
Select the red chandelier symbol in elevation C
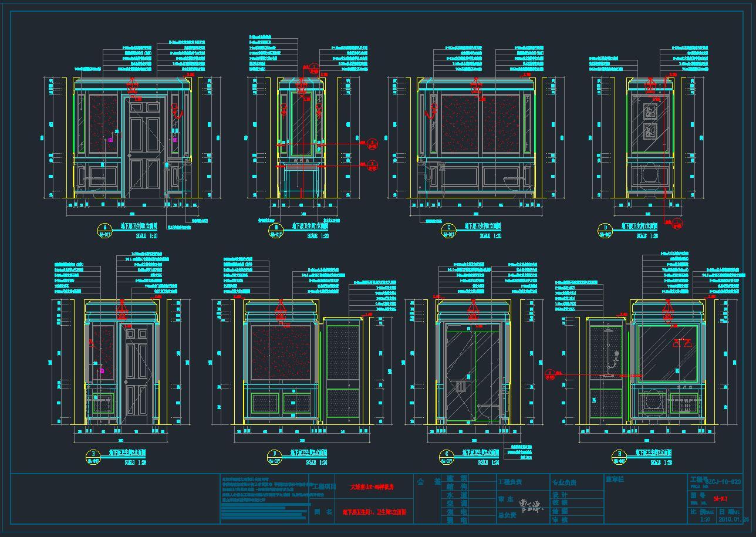(475, 86)
